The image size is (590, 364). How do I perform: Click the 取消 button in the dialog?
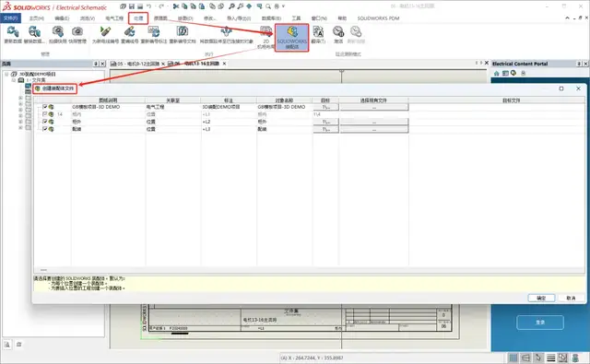[571, 298]
